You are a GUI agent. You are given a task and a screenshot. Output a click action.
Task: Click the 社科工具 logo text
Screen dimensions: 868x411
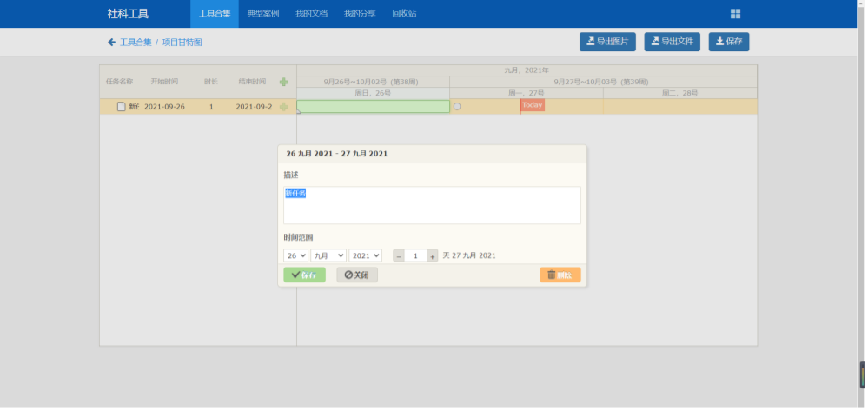point(128,14)
